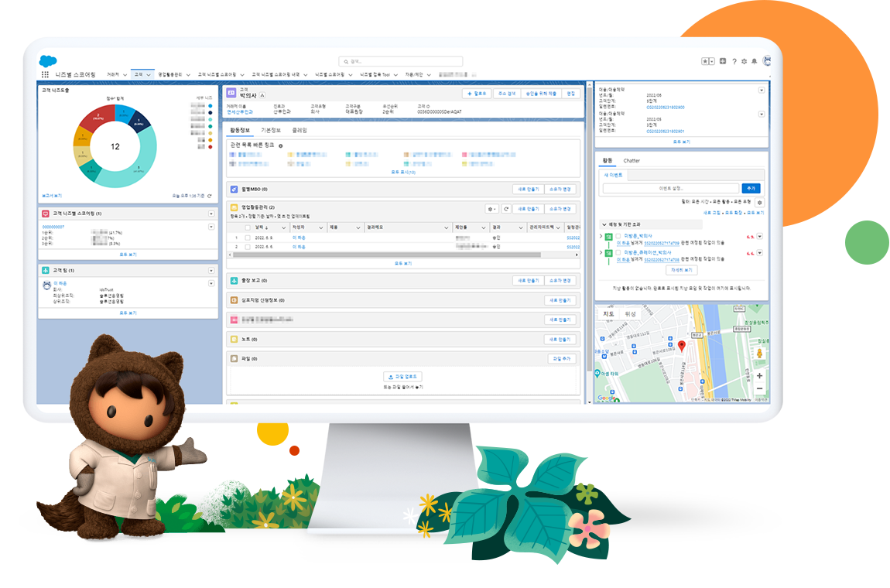
Task: Click the info icon beside 관련 목록 빠른 링크
Action: pos(280,146)
